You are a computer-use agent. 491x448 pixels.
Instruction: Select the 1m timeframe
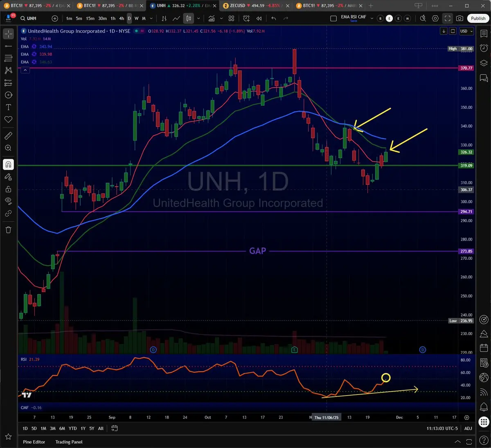point(69,18)
